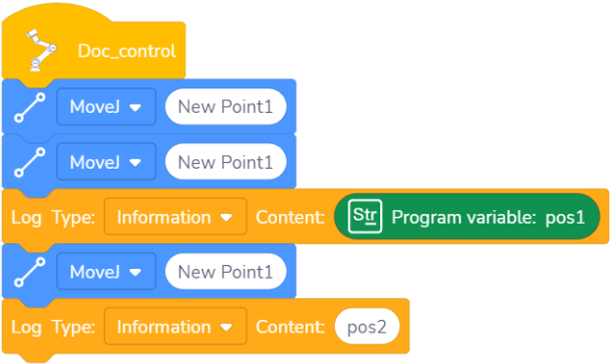This screenshot has width=612, height=364.
Task: Click the Content label of the first Log block
Action: [290, 217]
